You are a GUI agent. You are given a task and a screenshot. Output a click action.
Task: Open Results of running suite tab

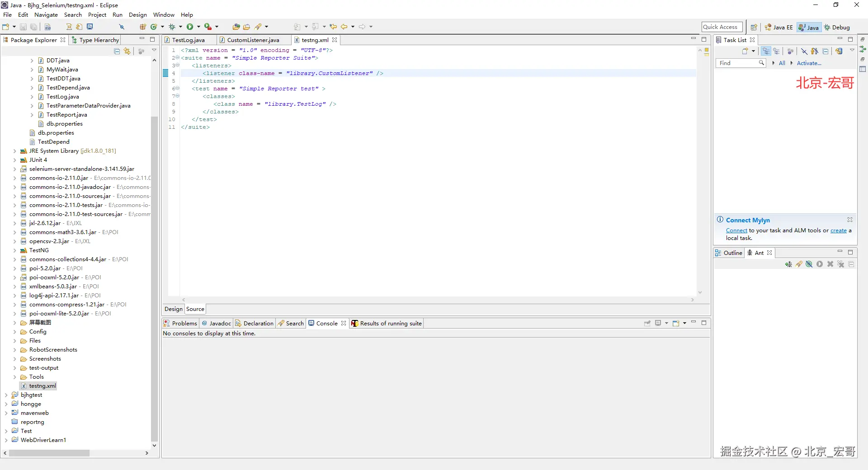click(387, 323)
